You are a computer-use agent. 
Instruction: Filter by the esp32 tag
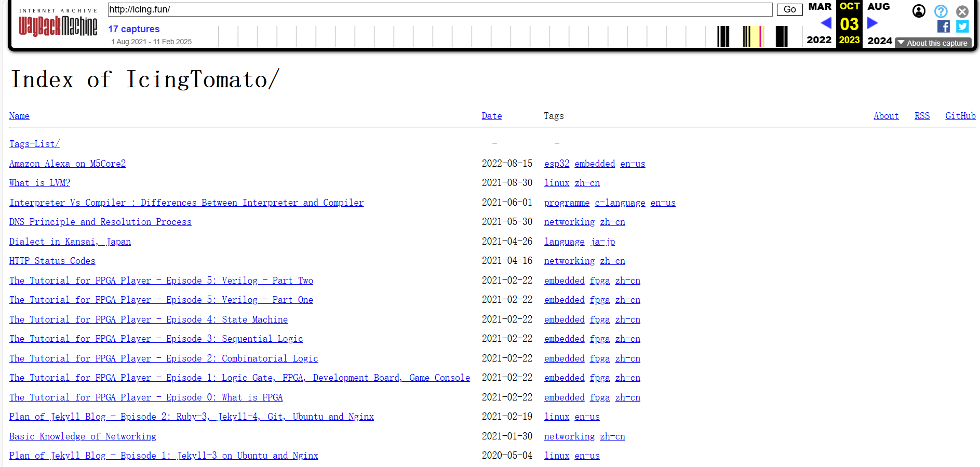(x=556, y=164)
